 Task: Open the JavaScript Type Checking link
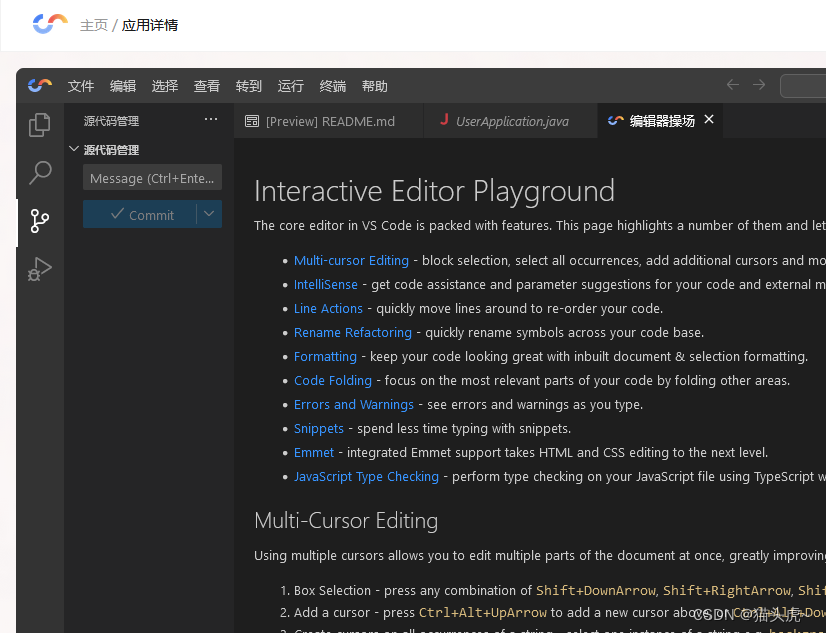pos(366,477)
